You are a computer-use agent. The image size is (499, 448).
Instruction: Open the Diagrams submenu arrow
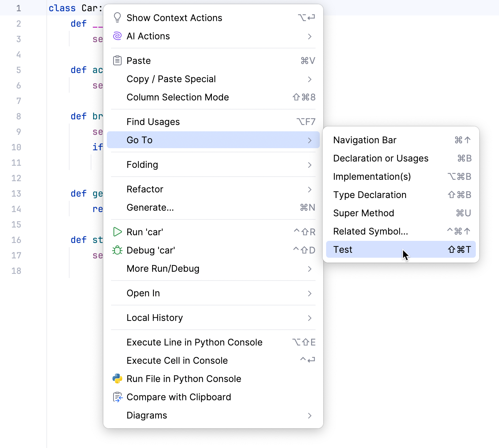tap(310, 415)
